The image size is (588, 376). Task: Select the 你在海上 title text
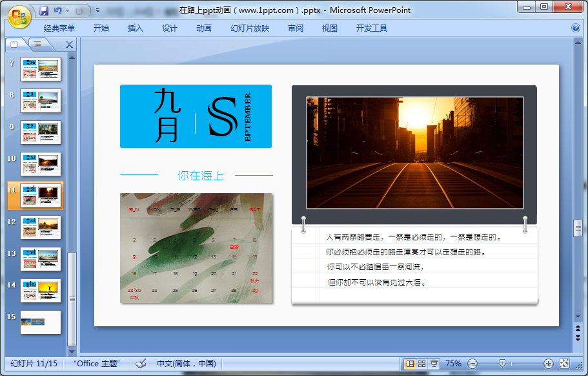point(200,175)
